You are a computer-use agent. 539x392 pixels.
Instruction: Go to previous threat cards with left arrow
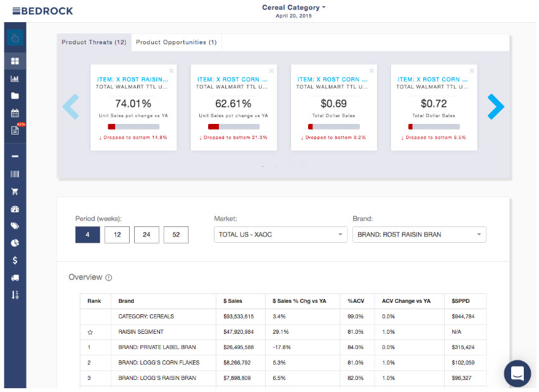tap(71, 107)
